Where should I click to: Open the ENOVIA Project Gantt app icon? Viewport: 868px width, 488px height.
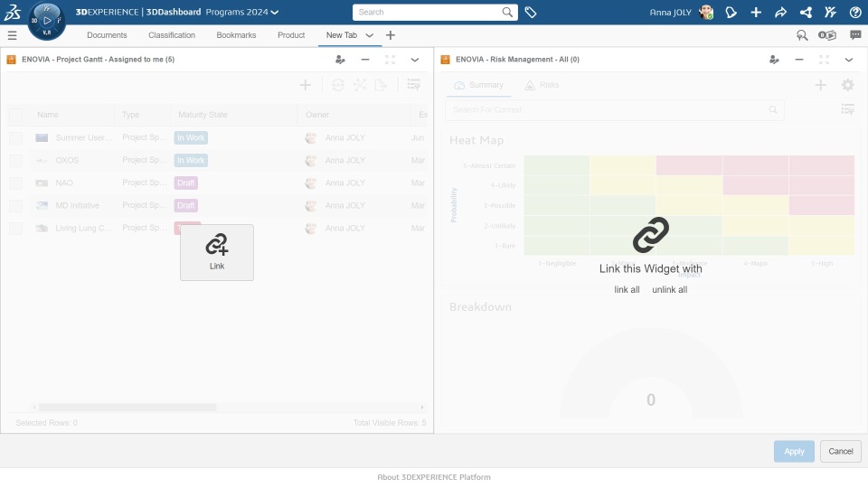(x=11, y=60)
